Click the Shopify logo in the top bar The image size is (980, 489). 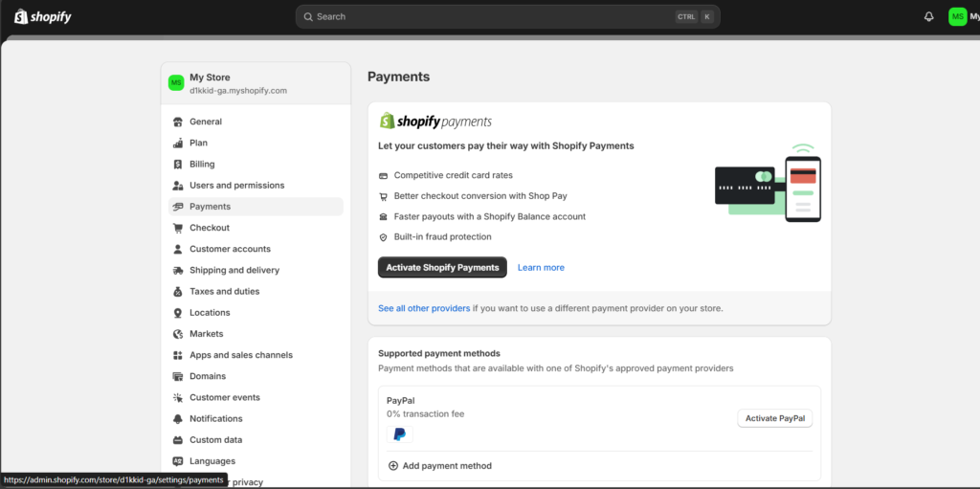pyautogui.click(x=42, y=17)
